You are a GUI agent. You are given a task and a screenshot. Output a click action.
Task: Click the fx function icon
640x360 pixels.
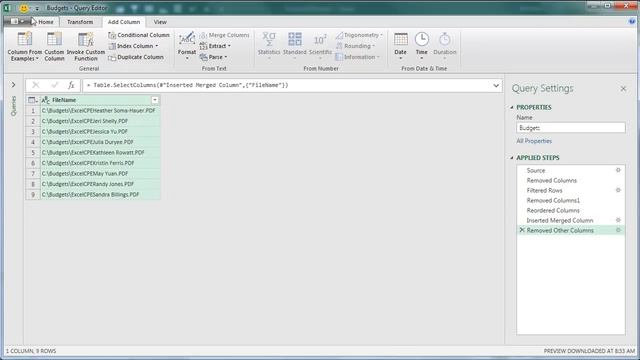click(71, 85)
